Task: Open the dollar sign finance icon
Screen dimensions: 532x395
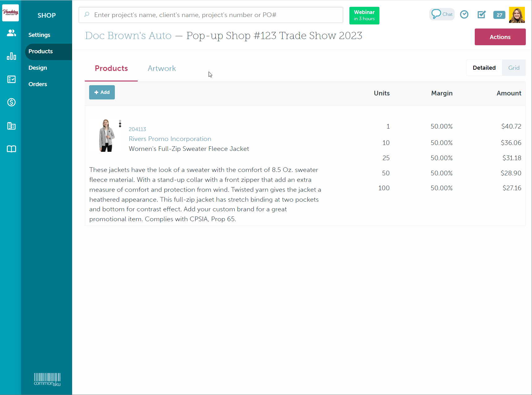Action: [11, 102]
